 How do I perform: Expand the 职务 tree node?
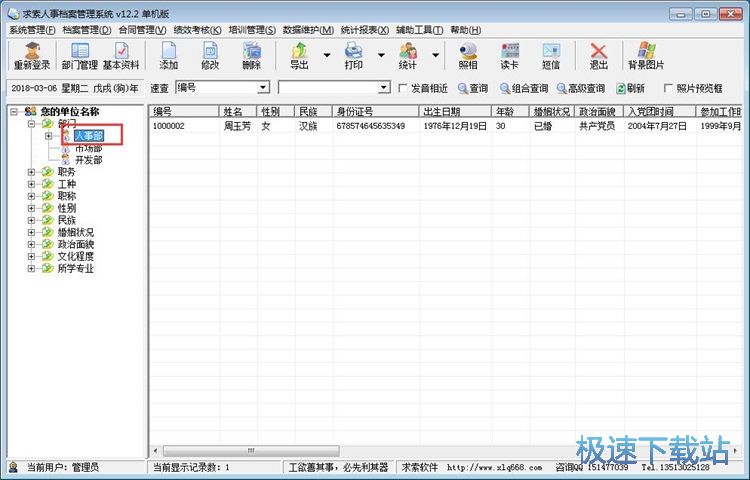[32, 172]
